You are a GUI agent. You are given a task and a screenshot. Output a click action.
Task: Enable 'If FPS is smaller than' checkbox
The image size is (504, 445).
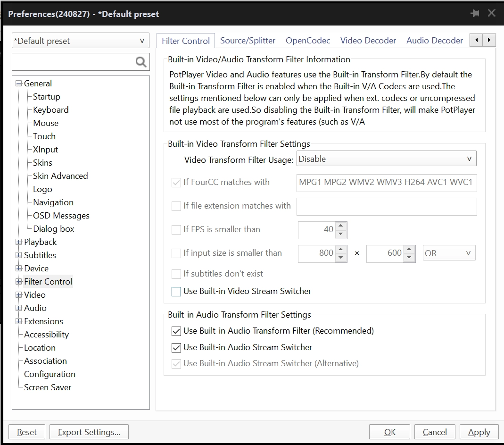pos(176,230)
